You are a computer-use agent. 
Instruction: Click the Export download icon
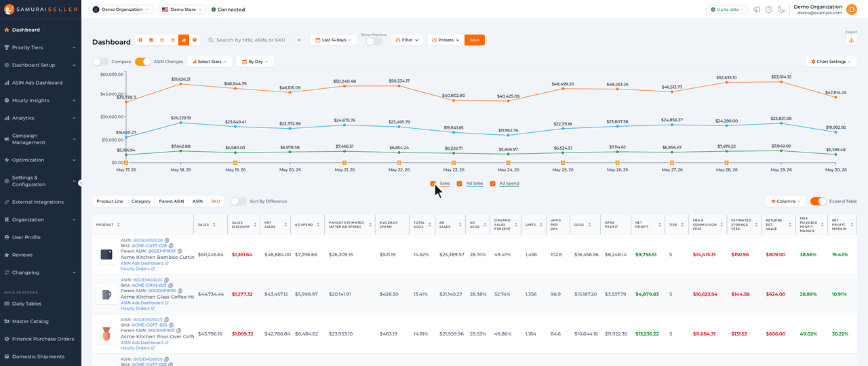[x=852, y=41]
